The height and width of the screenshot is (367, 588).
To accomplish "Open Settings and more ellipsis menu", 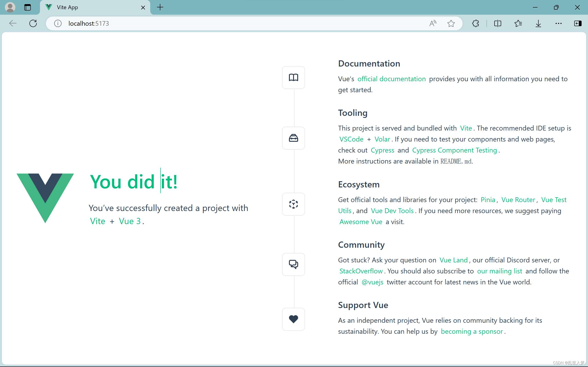I will pyautogui.click(x=558, y=23).
